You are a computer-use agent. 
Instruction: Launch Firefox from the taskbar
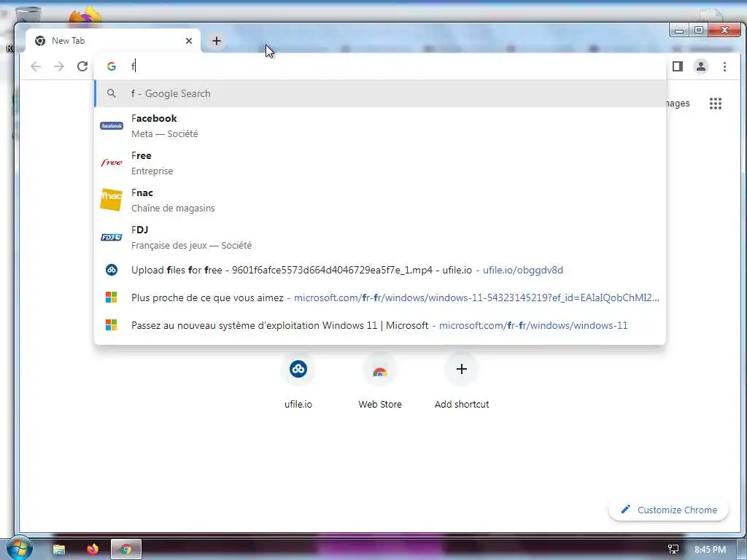pos(93,549)
